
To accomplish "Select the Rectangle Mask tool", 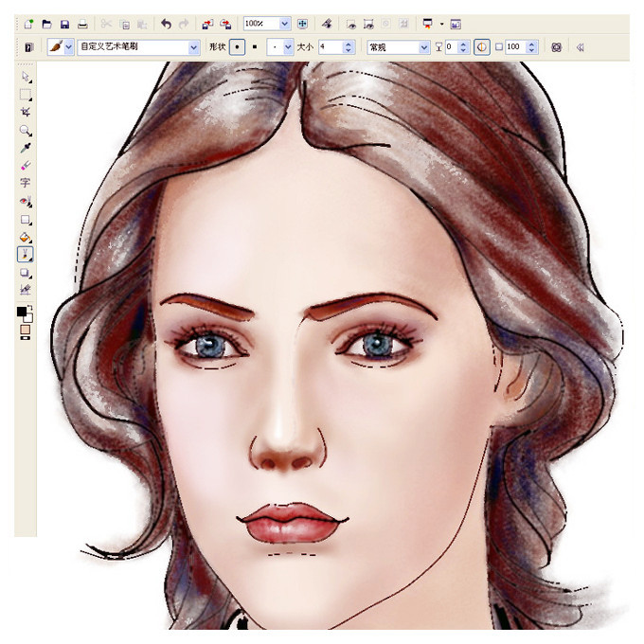I will 26,95.
